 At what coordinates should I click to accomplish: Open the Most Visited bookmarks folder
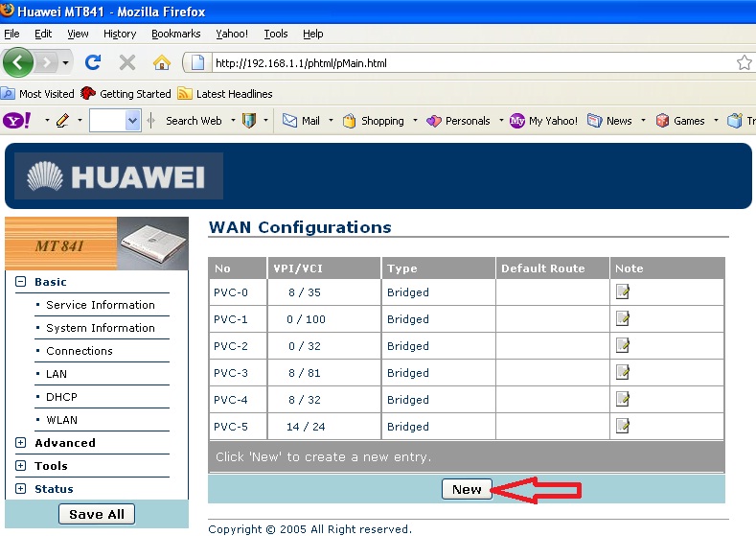(37, 94)
